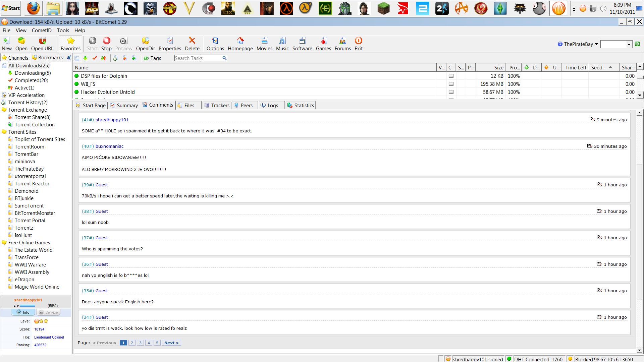
Task: Open shredhappy101's profile link in comment 41
Action: [112, 119]
